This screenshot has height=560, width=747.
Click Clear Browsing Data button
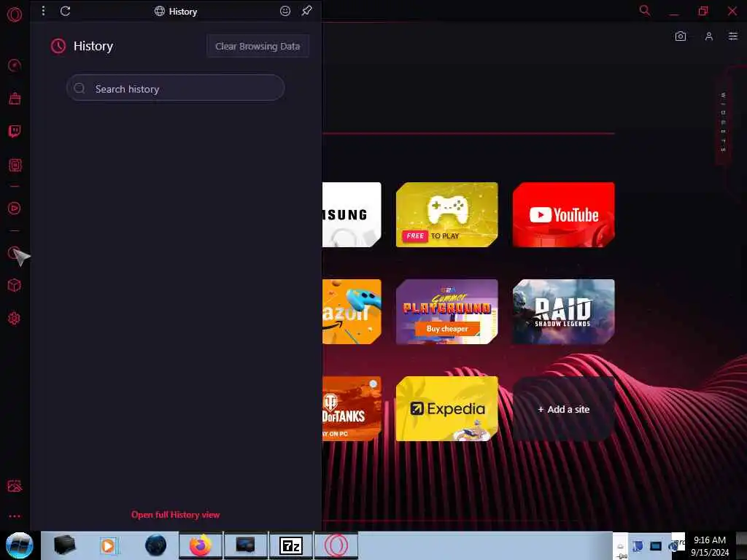click(x=258, y=46)
